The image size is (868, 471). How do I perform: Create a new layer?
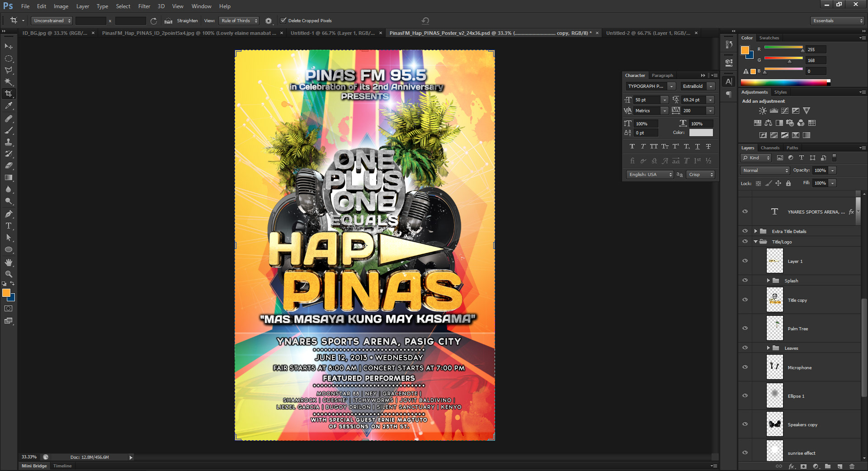(840, 466)
